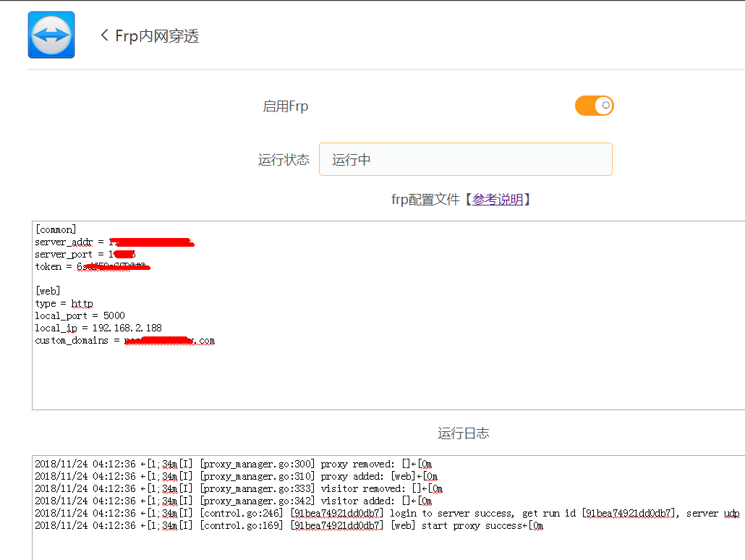The height and width of the screenshot is (560, 745).
Task: Click the [common] line in frp config
Action: [56, 229]
